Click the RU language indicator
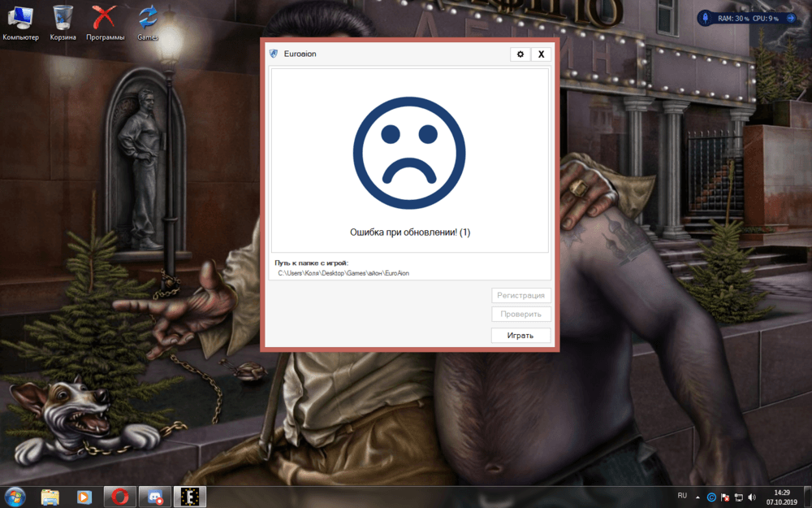 [x=682, y=496]
